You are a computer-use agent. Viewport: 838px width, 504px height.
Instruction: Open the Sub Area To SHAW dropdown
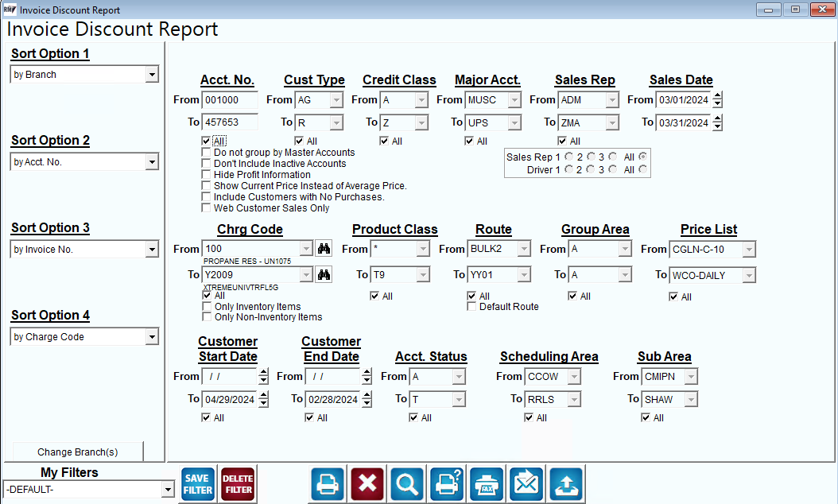click(x=691, y=399)
